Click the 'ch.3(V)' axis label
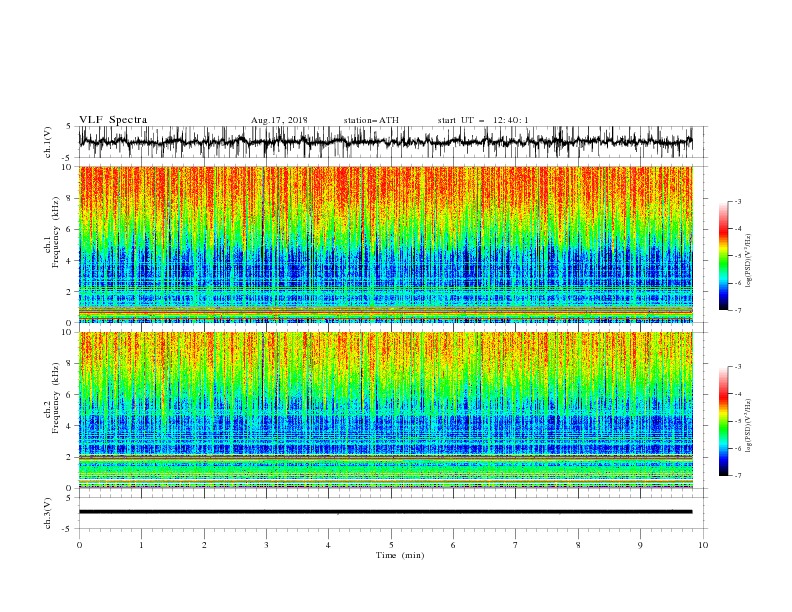 [x=48, y=513]
